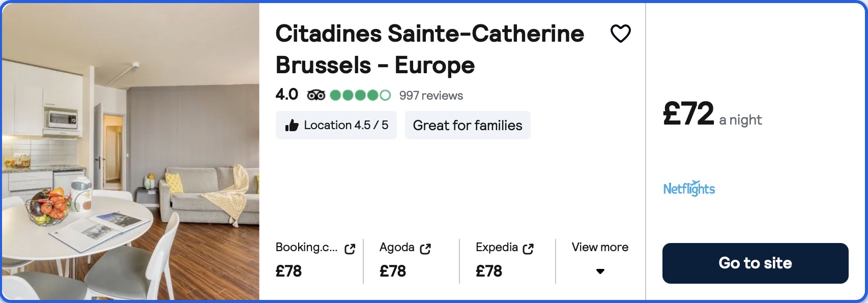Viewport: 868px width, 303px height.
Task: Open Expedia external link icon
Action: (528, 249)
